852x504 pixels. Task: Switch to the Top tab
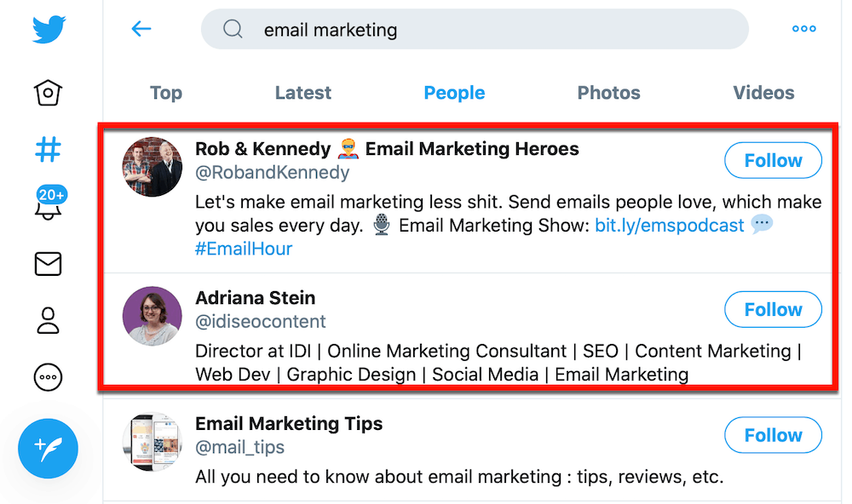(x=166, y=93)
